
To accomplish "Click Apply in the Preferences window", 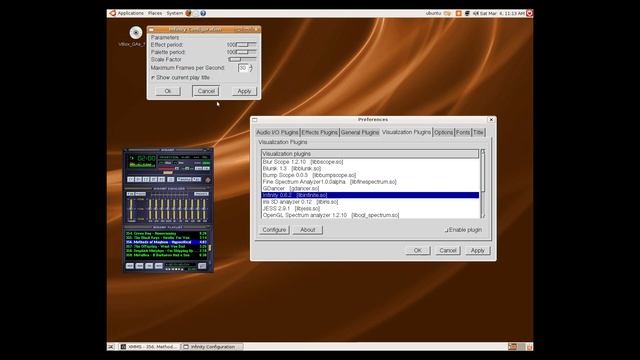I will pos(478,250).
